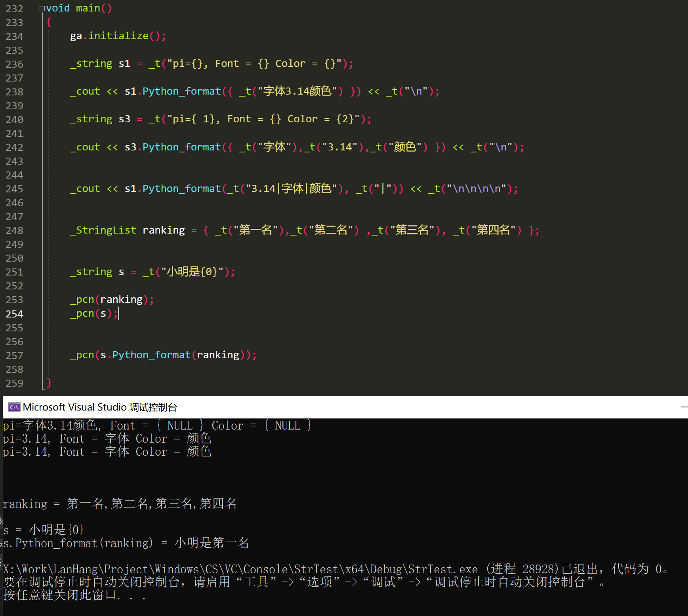Click the debug console window icon
The image size is (688, 616).
14,407
